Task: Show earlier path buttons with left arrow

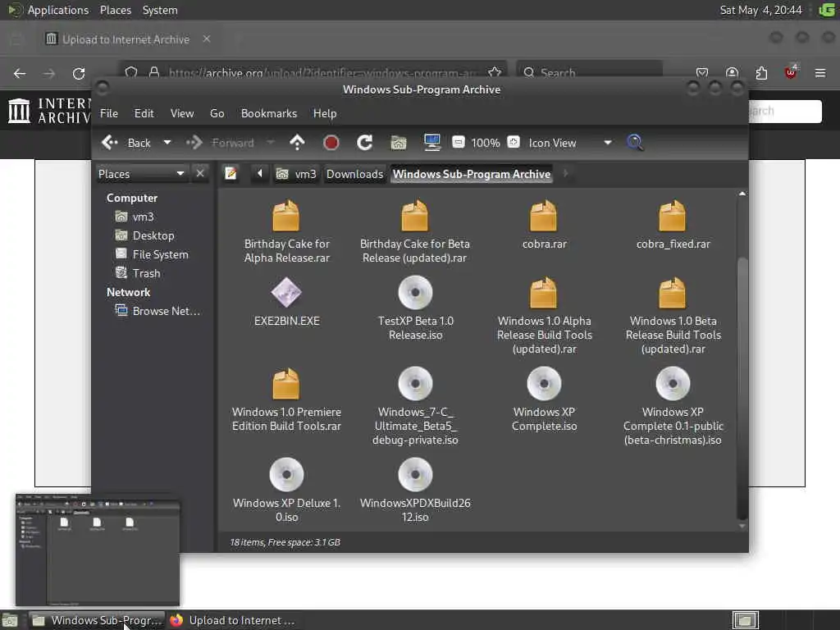Action: click(260, 174)
